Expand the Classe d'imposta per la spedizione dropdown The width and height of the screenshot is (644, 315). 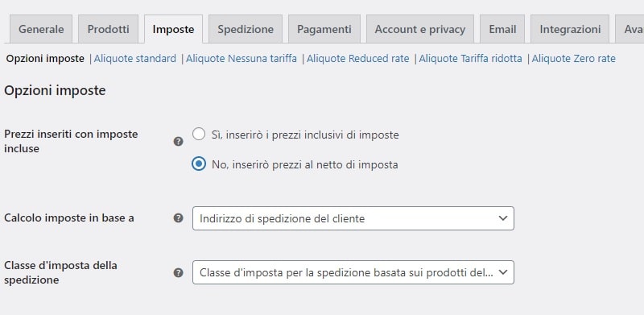click(353, 272)
